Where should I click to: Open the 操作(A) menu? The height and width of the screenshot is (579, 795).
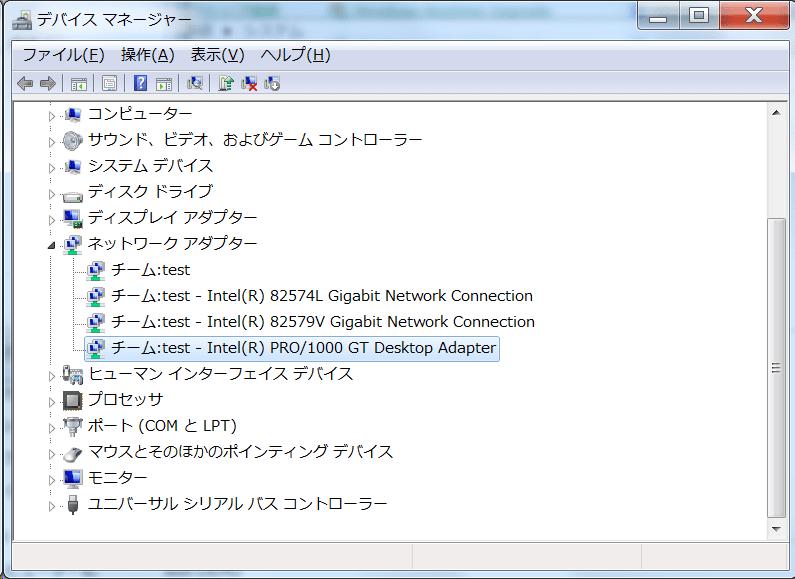click(148, 55)
